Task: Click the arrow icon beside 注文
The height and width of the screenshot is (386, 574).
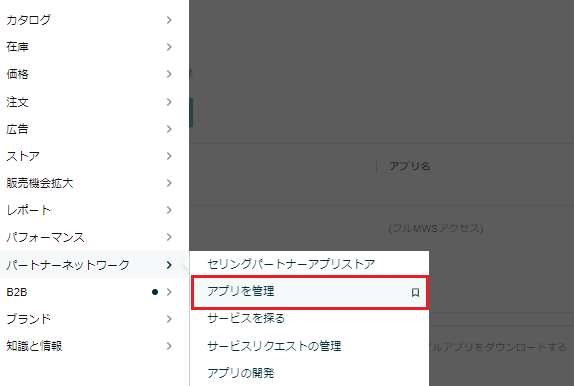Action: point(169,102)
